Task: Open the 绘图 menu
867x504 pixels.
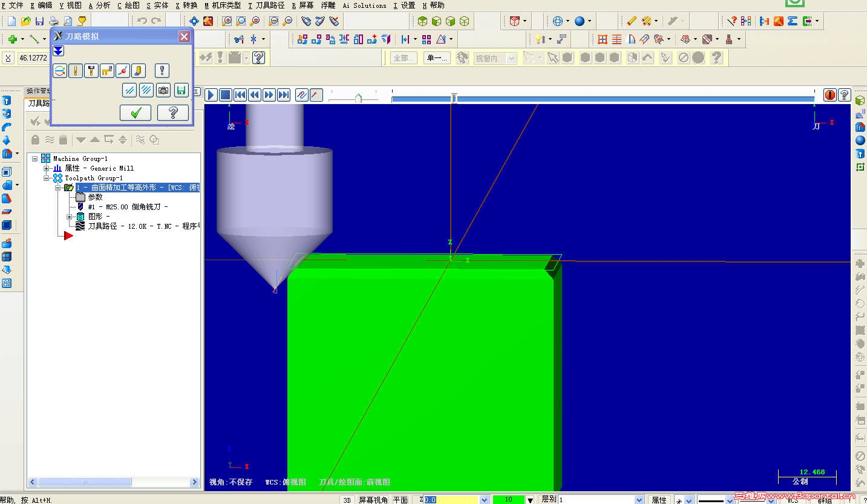Action: (x=128, y=5)
